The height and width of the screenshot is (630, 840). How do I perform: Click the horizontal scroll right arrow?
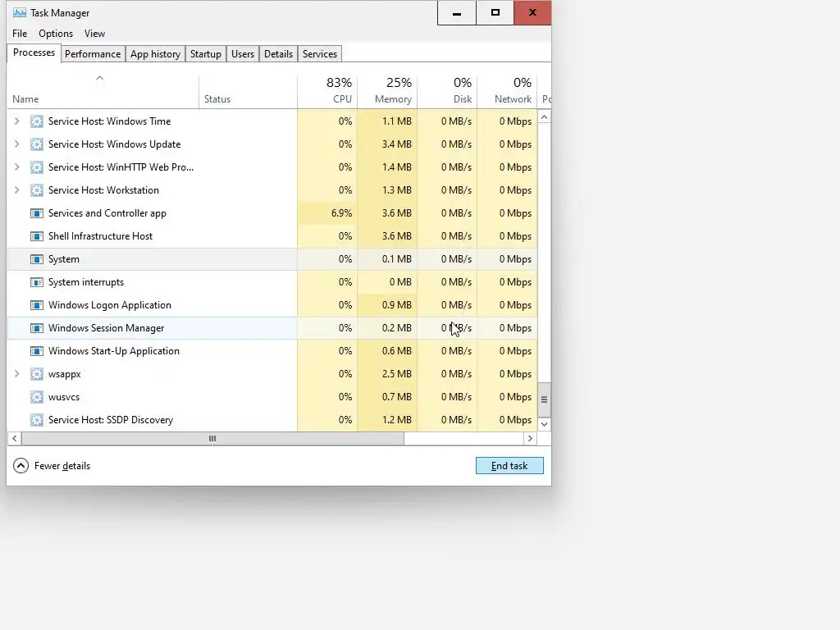pos(530,438)
